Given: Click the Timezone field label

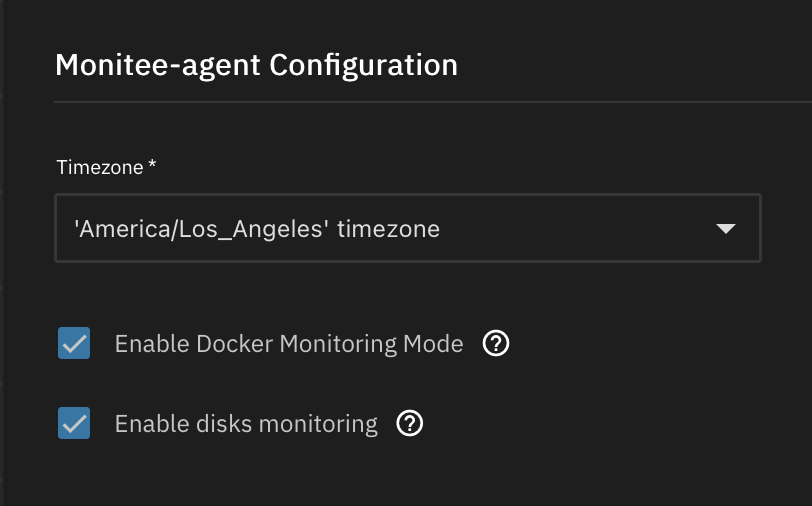Looking at the screenshot, I should (99, 167).
